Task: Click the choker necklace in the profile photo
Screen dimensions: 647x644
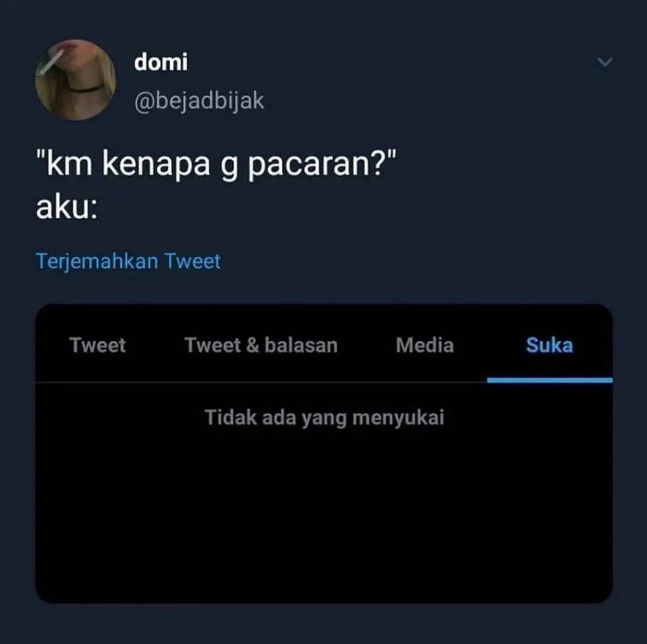Action: [x=84, y=88]
